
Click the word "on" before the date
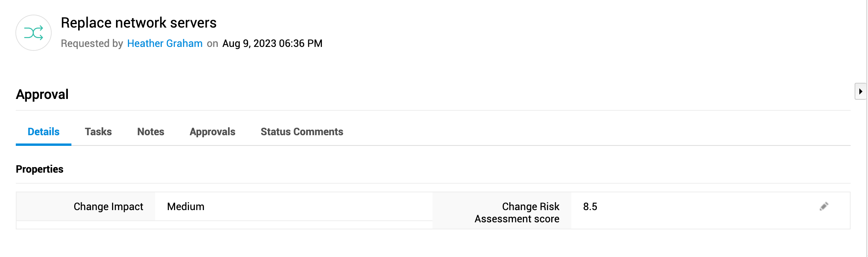pyautogui.click(x=212, y=43)
